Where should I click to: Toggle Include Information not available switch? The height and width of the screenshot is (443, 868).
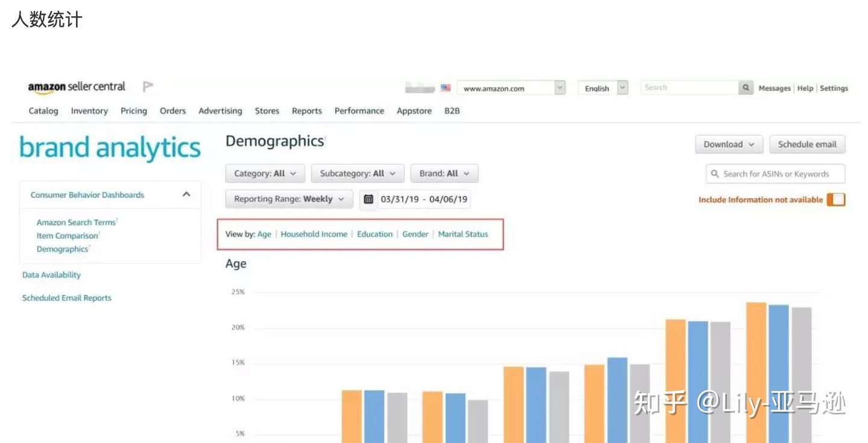(836, 200)
